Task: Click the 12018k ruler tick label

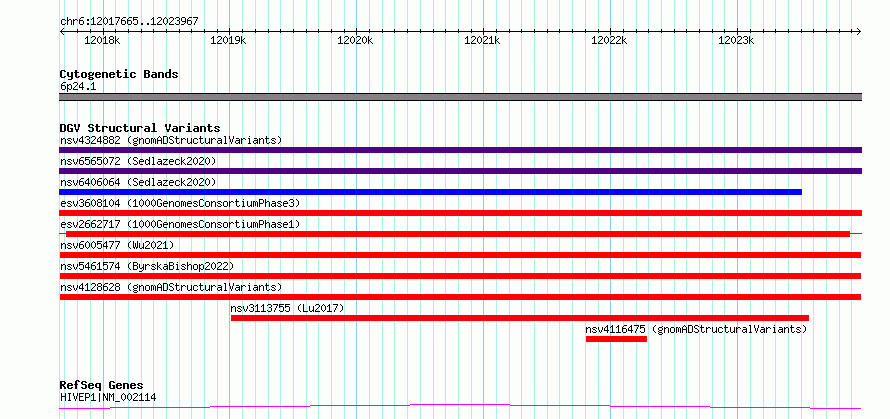Action: [x=102, y=40]
